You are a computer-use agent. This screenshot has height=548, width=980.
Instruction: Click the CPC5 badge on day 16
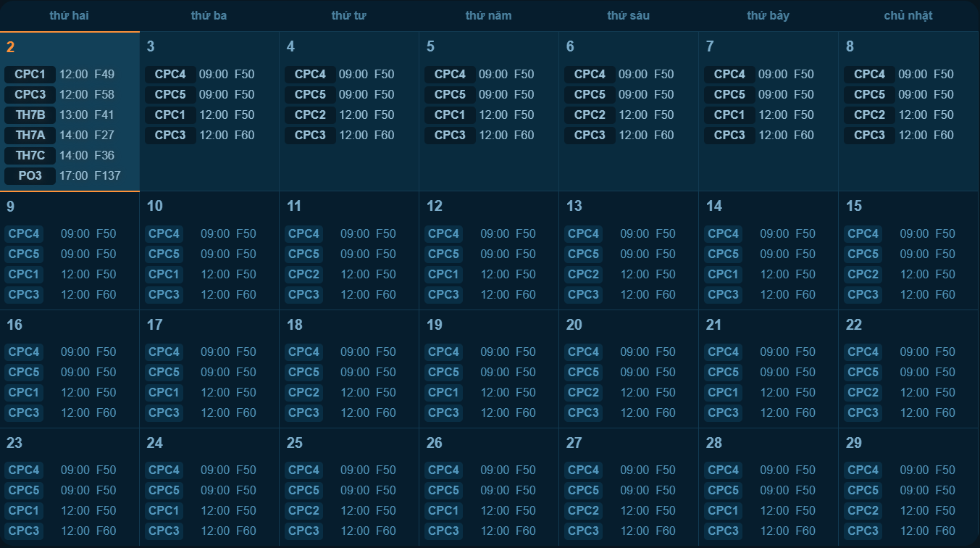point(24,372)
